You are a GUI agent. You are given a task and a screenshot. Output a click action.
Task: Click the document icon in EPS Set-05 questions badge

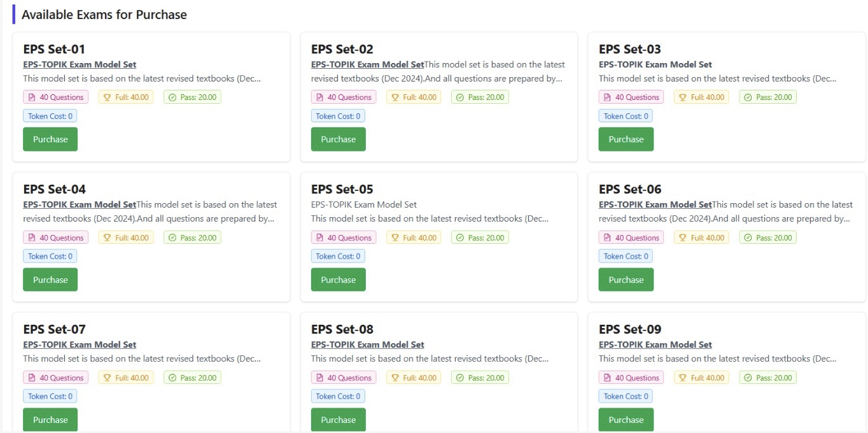pyautogui.click(x=319, y=238)
